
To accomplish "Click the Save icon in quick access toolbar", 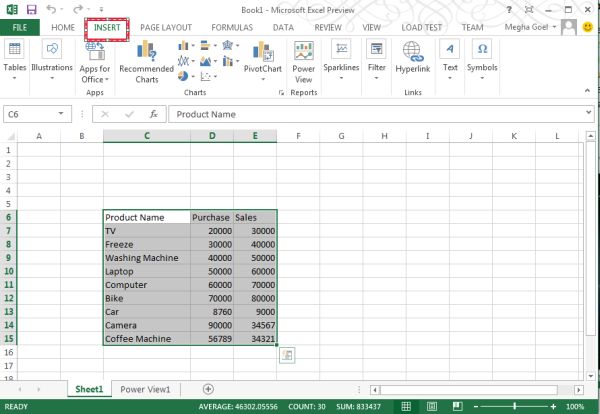I will click(x=31, y=9).
